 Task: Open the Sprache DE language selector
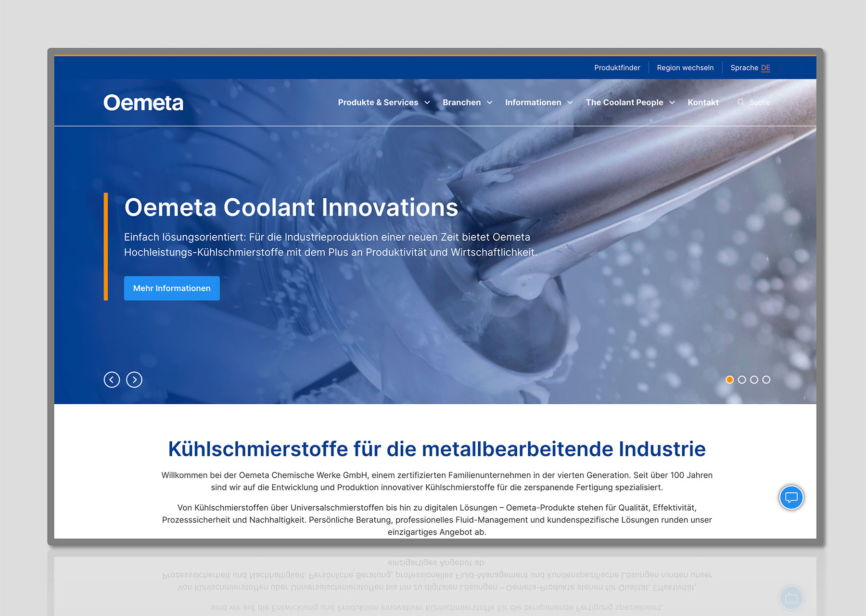750,68
